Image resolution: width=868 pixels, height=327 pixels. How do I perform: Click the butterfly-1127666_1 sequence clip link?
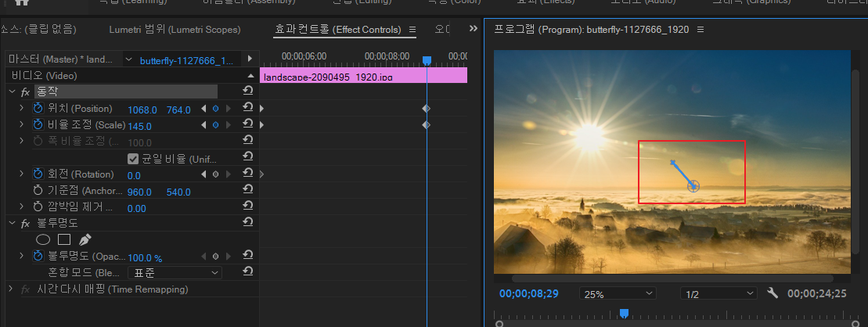point(186,60)
